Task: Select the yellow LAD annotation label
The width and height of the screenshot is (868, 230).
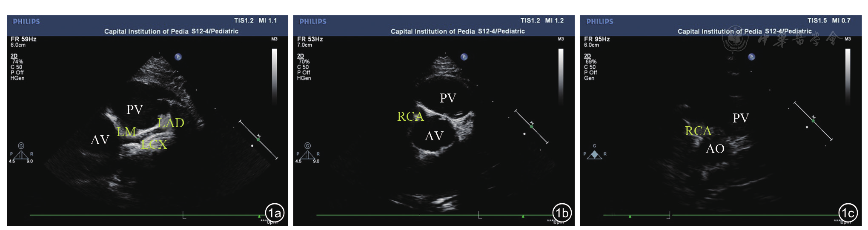Action: tap(171, 123)
